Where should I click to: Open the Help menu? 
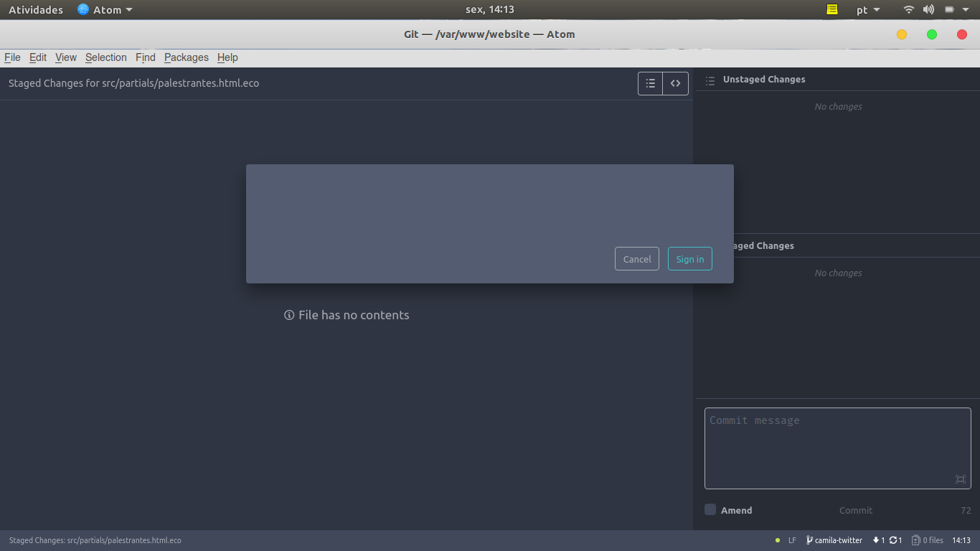(x=227, y=57)
